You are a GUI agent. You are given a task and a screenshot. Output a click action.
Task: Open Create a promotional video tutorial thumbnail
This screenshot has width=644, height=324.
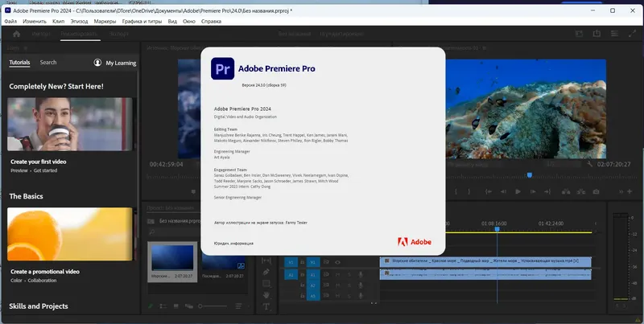[x=70, y=234]
